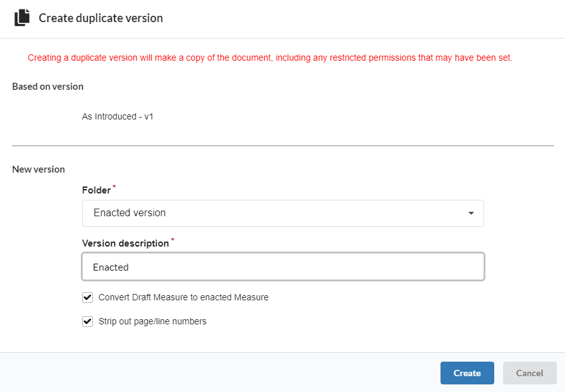Select the As Introduced - v1 text
This screenshot has width=565, height=392.
click(x=118, y=116)
